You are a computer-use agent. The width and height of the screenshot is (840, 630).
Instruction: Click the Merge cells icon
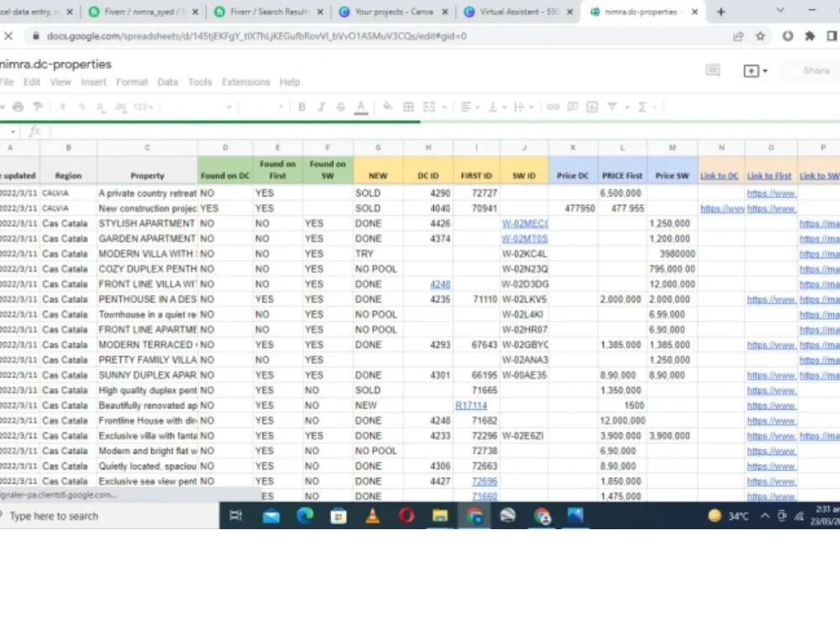(429, 107)
